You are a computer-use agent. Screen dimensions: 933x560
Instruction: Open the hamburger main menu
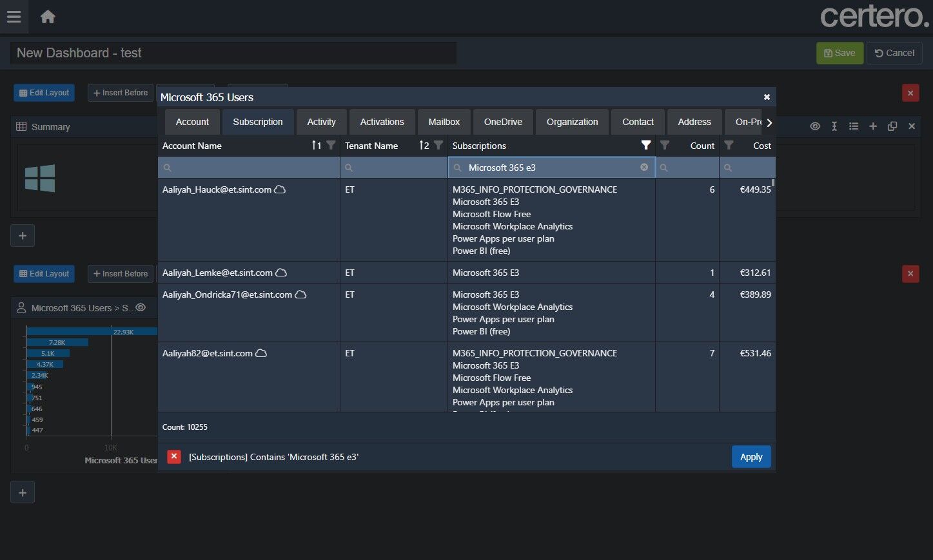(14, 17)
